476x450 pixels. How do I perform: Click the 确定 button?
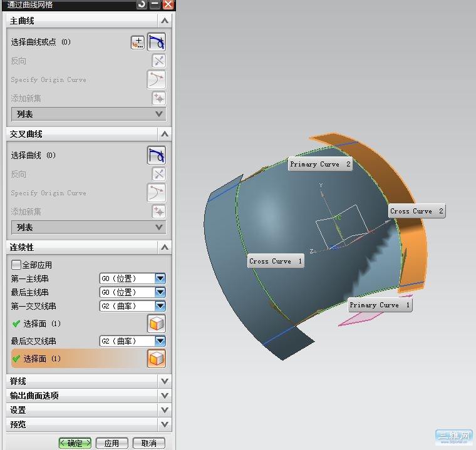75,443
